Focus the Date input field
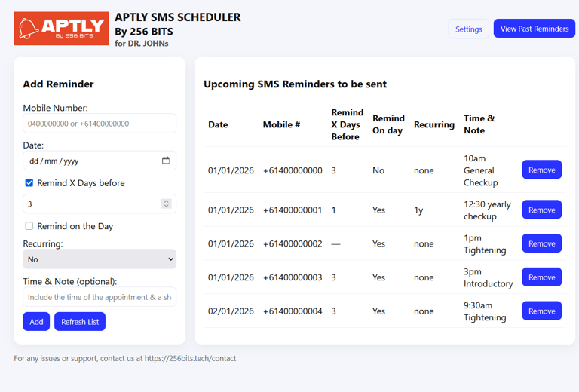579x392 pixels. pyautogui.click(x=90, y=161)
